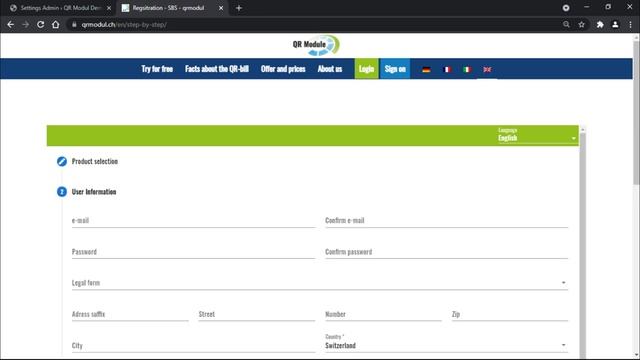Click the User information step number icon
The width and height of the screenshot is (640, 360).
62,192
